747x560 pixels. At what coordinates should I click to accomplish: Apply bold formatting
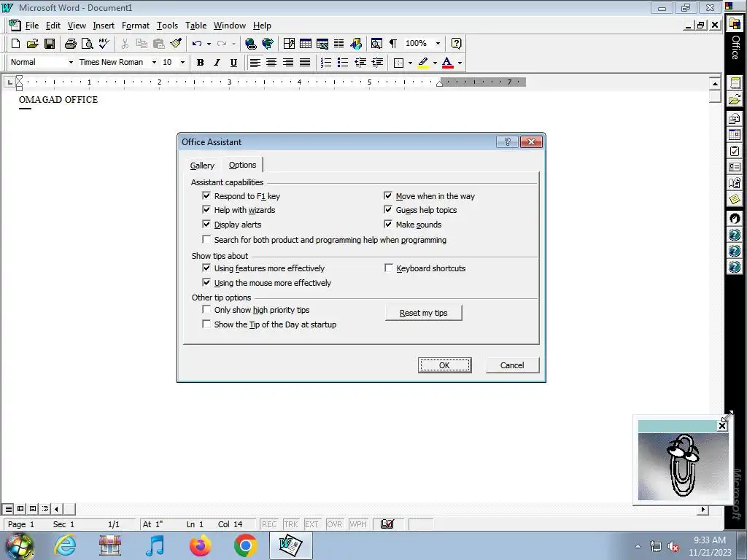coord(200,63)
